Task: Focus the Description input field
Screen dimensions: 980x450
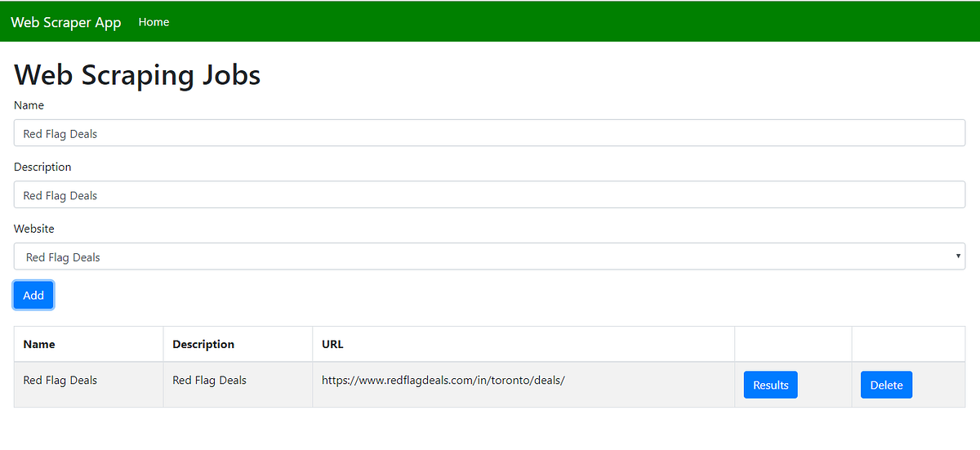Action: (490, 194)
